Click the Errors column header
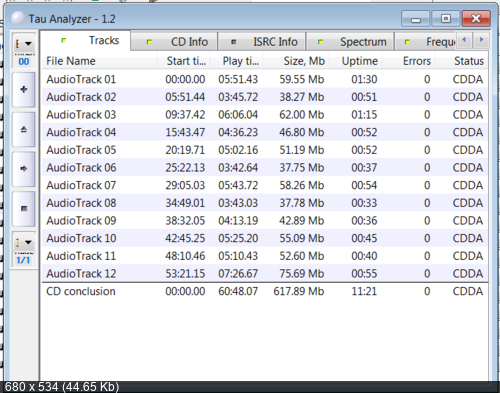500x393 pixels. pos(409,61)
